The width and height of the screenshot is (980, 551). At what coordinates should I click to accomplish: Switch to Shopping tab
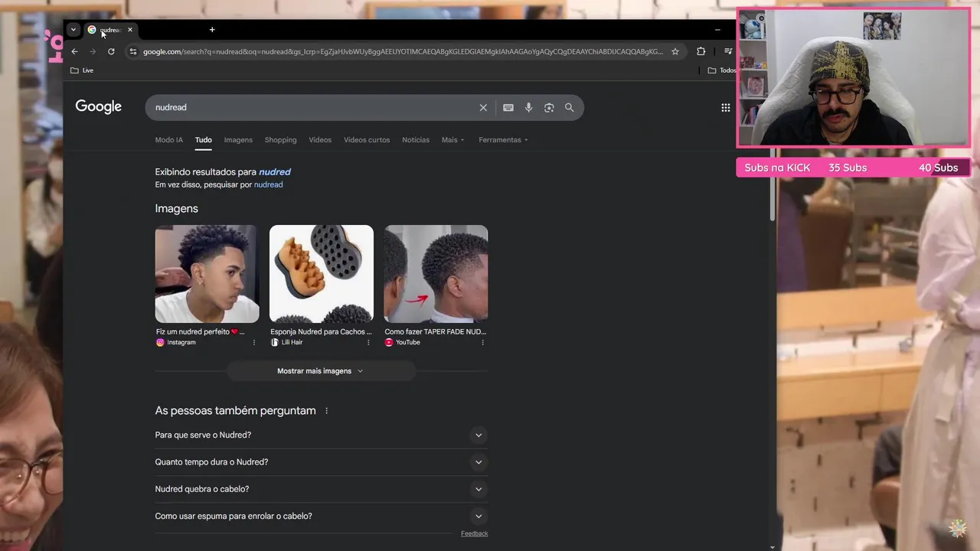tap(280, 140)
